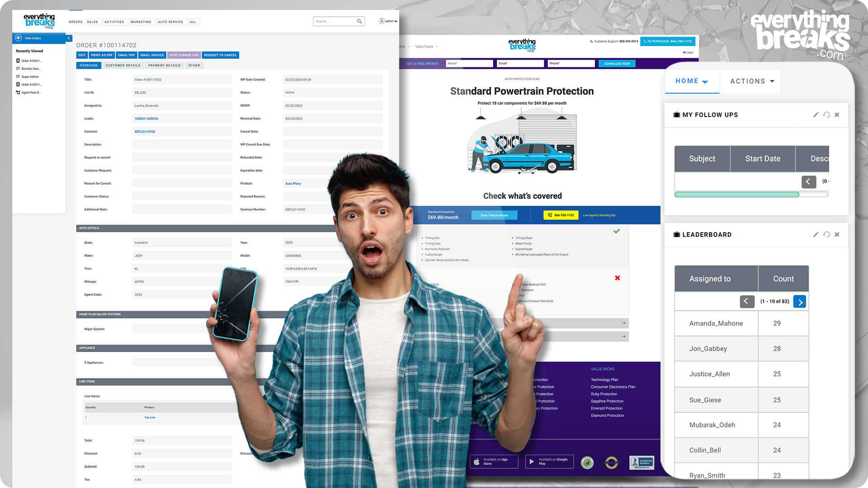Refresh the Leaderboard panel
The height and width of the screenshot is (488, 868).
coord(826,235)
